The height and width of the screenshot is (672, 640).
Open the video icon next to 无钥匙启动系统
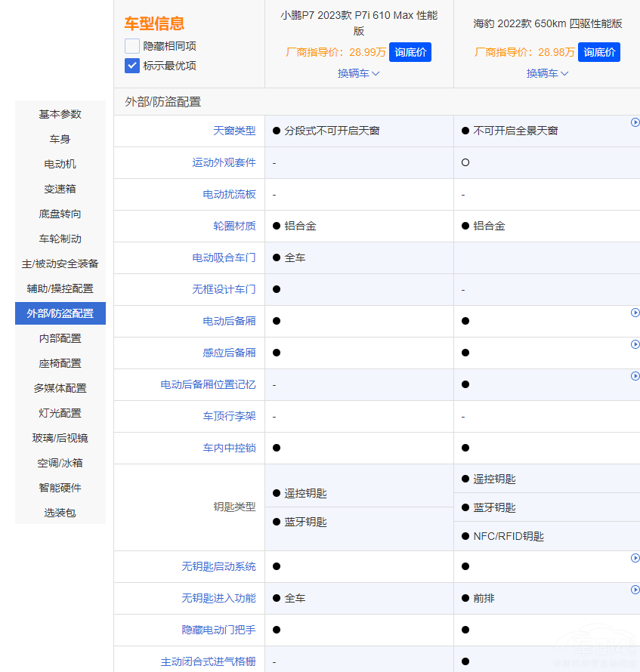pyautogui.click(x=635, y=558)
